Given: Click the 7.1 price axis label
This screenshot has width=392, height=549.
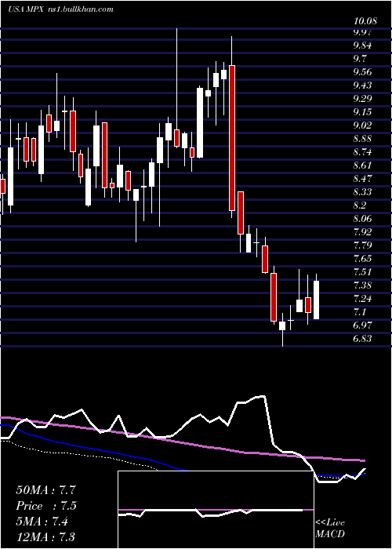Looking at the screenshot, I should tap(361, 312).
